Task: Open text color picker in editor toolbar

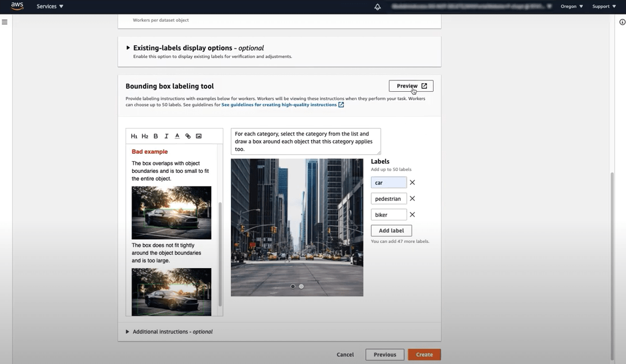Action: click(x=177, y=136)
